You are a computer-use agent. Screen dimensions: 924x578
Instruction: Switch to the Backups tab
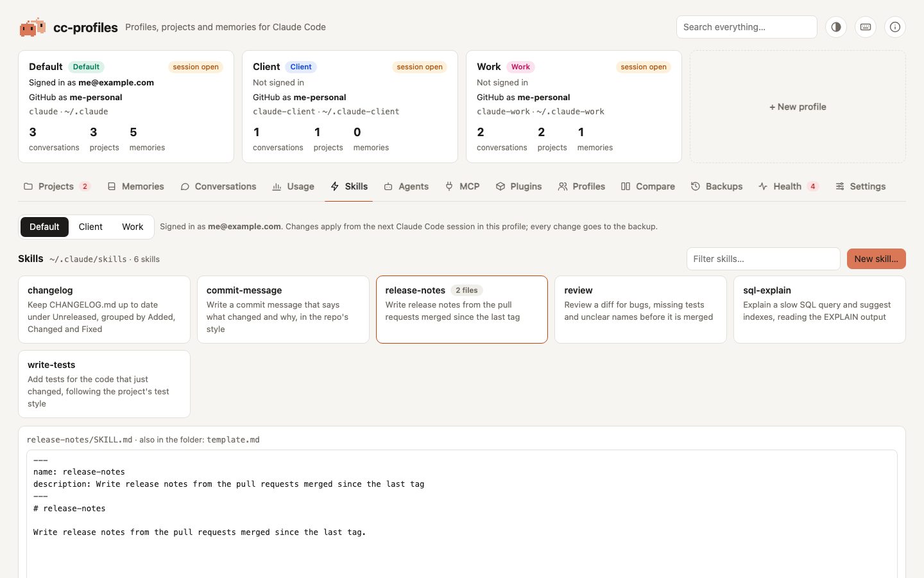point(717,186)
